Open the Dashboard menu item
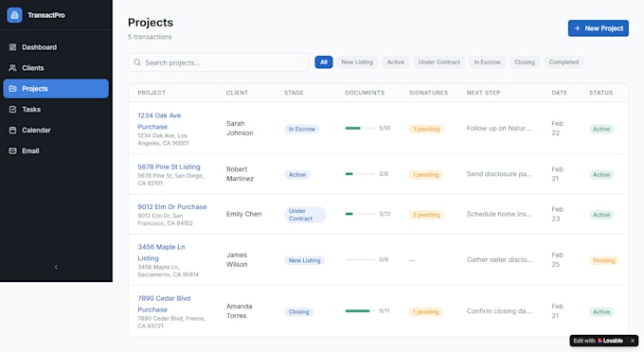The width and height of the screenshot is (644, 352). pyautogui.click(x=56, y=47)
